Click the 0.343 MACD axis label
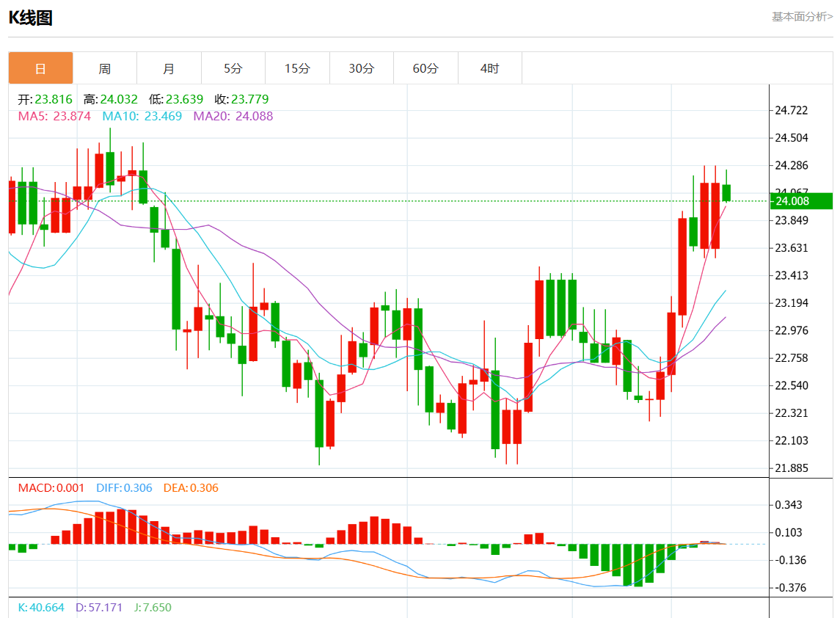Image resolution: width=840 pixels, height=618 pixels. (789, 505)
